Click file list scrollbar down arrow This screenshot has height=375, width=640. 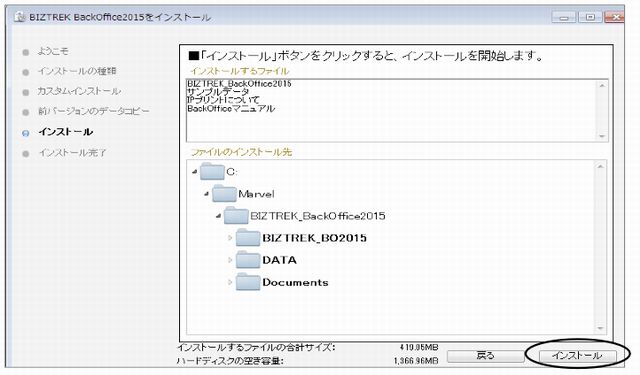point(602,136)
